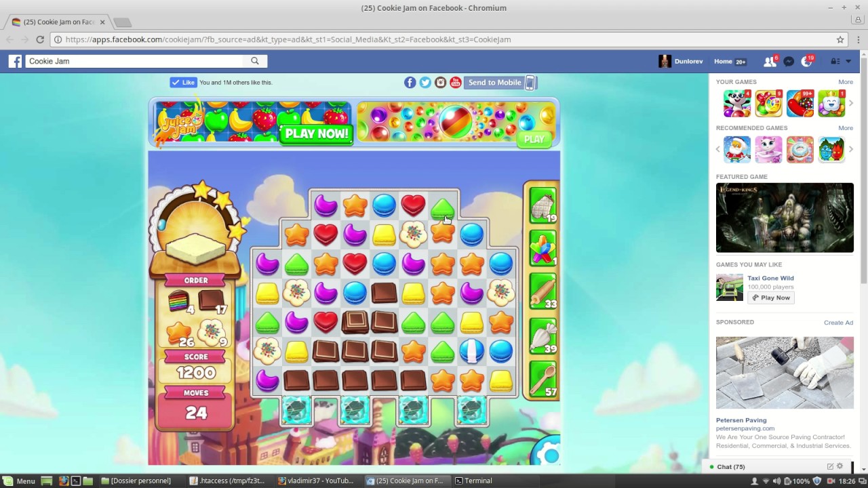Viewport: 868px width, 488px height.
Task: Close the Cookie Jam browser tab
Action: (102, 22)
